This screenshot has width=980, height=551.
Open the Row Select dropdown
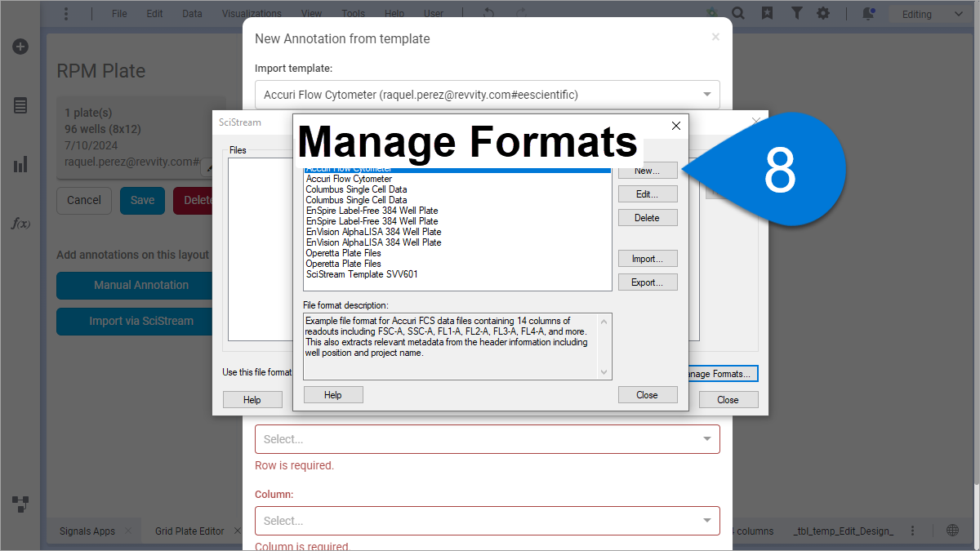click(x=488, y=439)
